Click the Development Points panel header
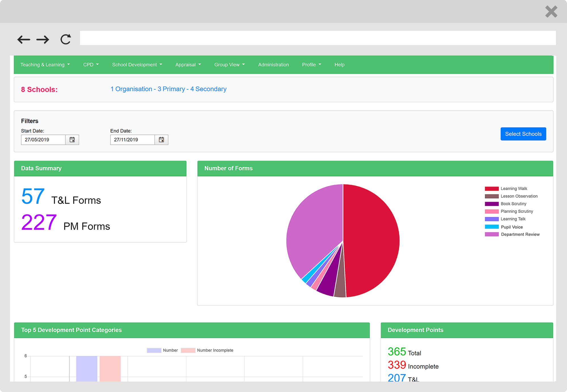Screen dimensions: 567x392 (467, 330)
